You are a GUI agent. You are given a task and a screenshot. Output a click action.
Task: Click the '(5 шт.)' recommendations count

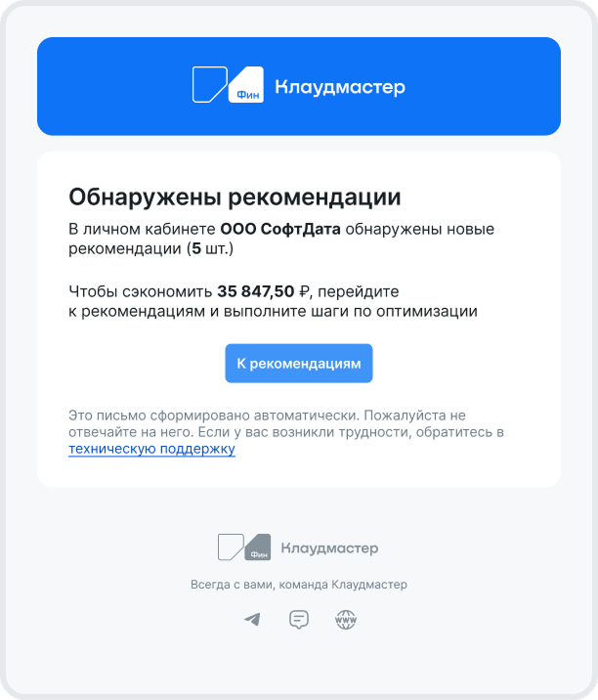pyautogui.click(x=210, y=248)
